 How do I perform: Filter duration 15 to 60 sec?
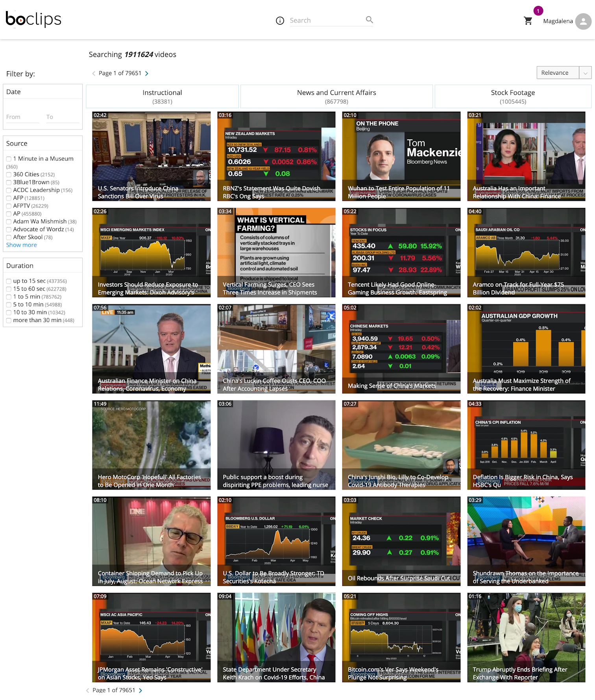(9, 289)
